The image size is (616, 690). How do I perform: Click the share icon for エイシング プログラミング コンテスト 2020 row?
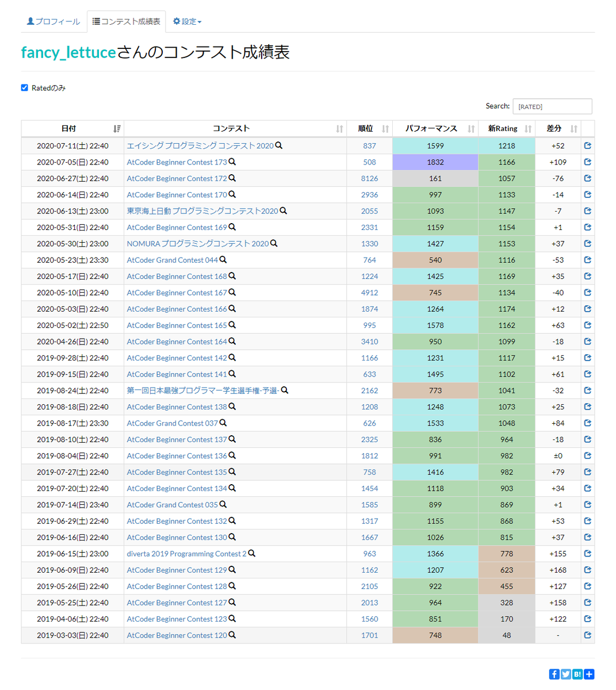(587, 145)
